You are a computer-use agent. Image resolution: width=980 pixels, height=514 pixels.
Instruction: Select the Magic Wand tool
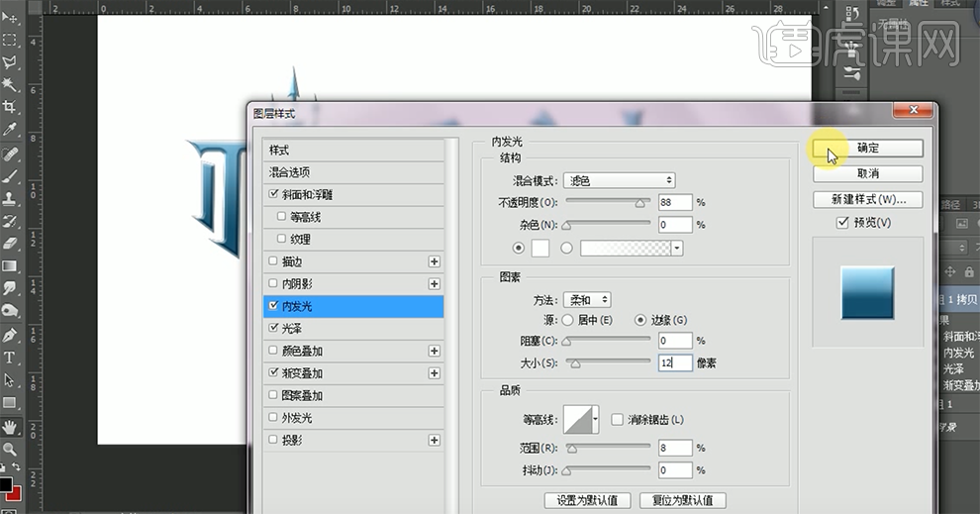coord(9,84)
